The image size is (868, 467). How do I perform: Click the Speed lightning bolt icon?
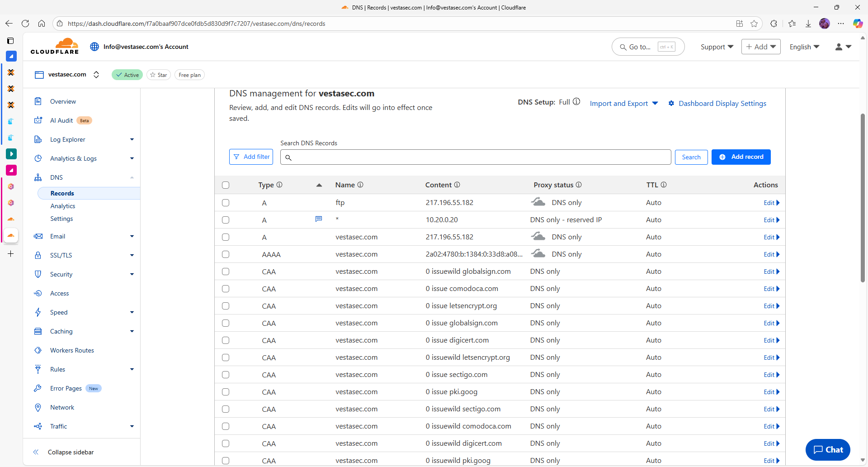pyautogui.click(x=38, y=312)
